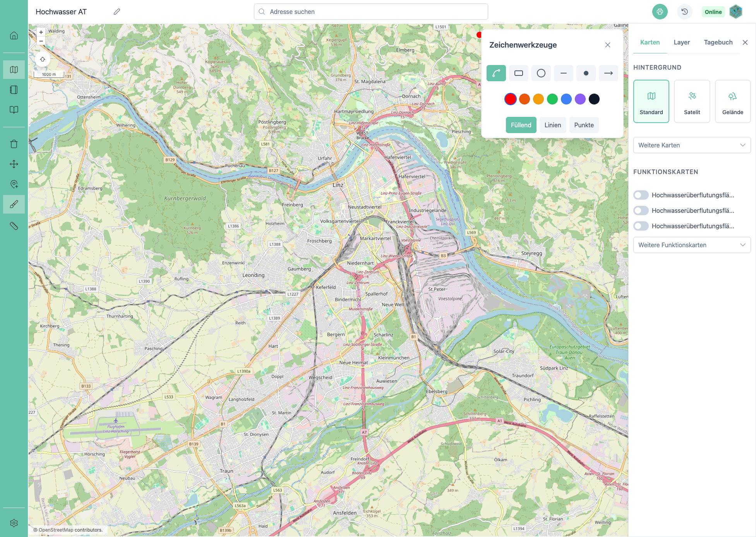
Task: Select the Satelit background map
Action: point(692,101)
